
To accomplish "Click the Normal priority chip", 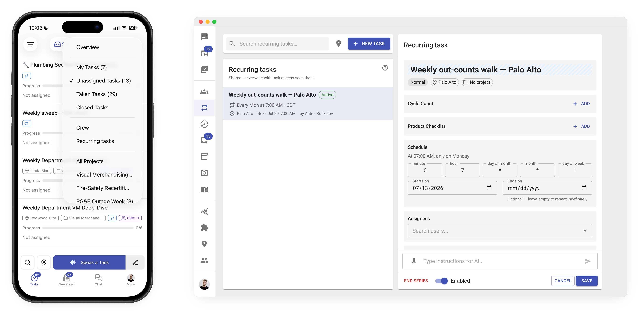I will tap(417, 82).
